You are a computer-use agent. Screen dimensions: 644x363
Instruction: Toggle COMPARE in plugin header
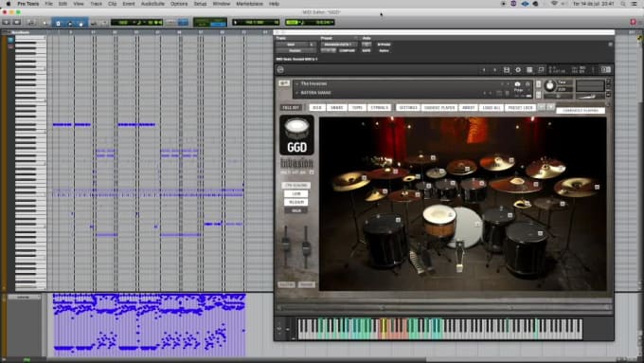pos(347,50)
